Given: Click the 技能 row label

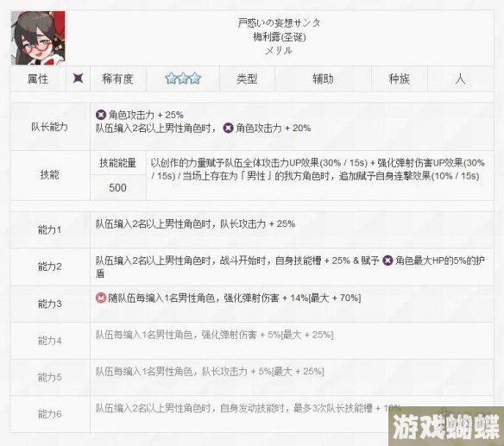Looking at the screenshot, I should 50,175.
